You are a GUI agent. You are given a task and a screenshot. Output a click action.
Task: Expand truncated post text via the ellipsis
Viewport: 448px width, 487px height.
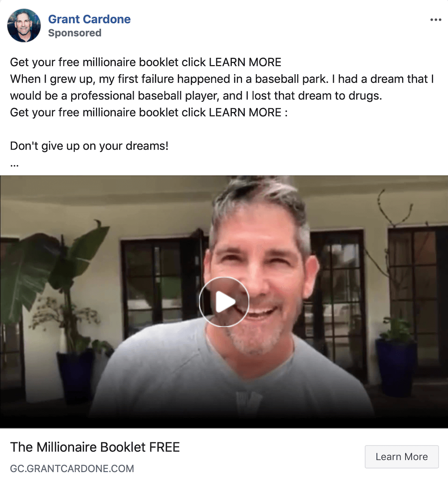click(14, 165)
